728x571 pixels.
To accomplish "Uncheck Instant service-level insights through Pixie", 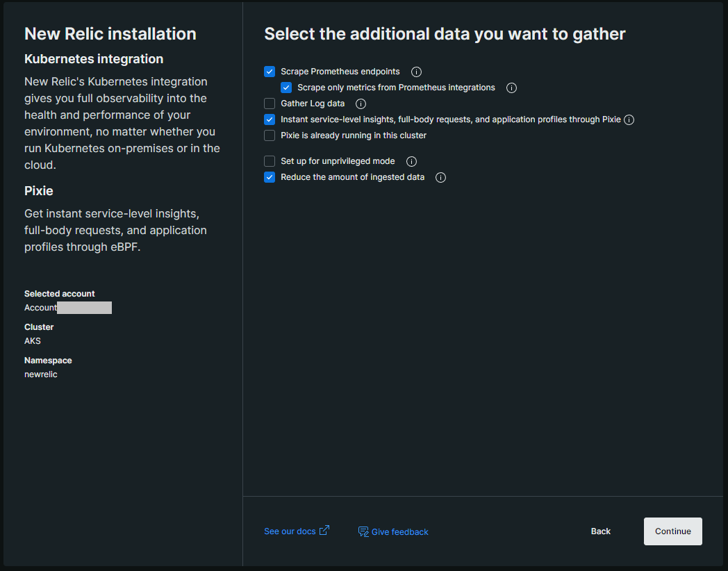I will coord(270,119).
